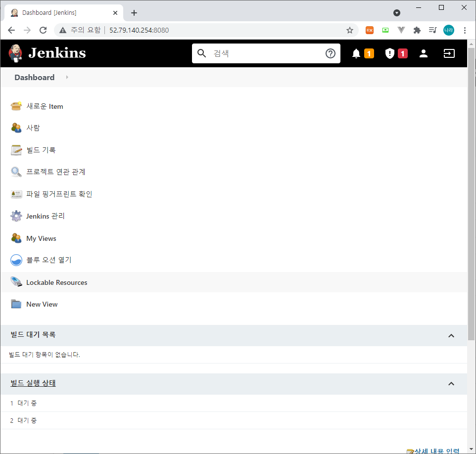Open the 파일 핑거프린트 확인 link
The image size is (476, 454).
[59, 194]
